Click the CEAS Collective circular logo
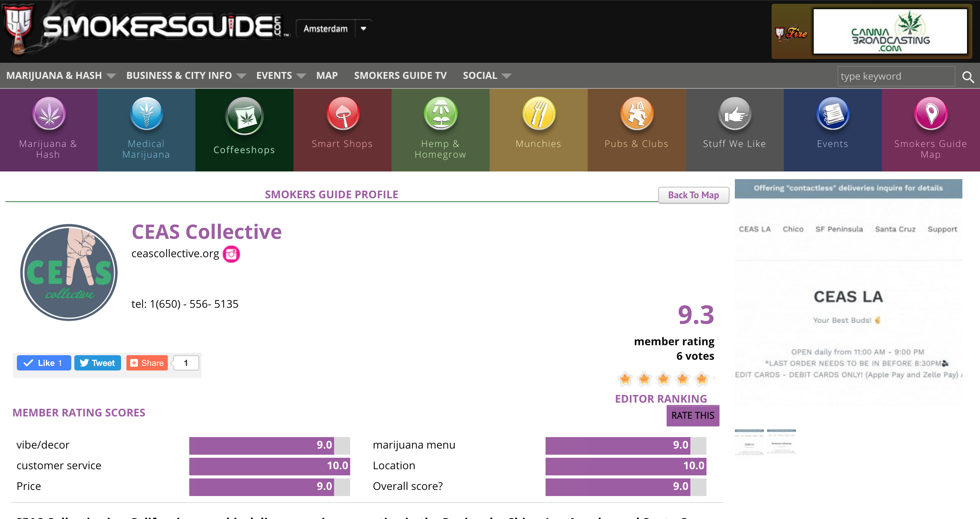 coord(69,273)
